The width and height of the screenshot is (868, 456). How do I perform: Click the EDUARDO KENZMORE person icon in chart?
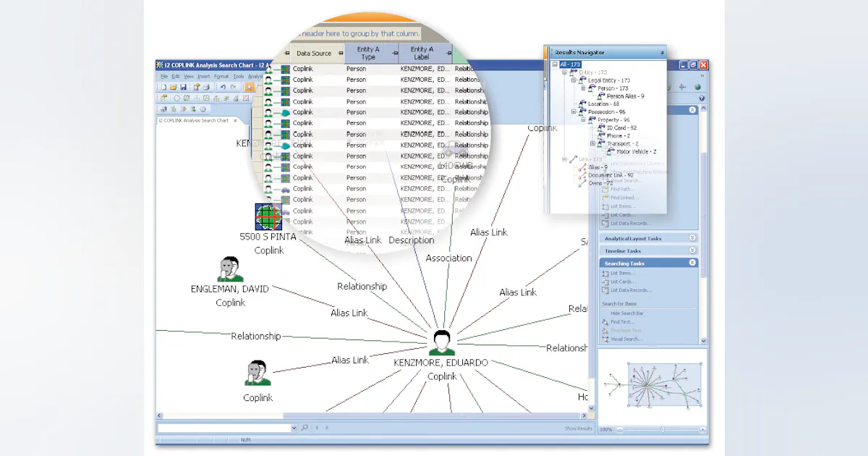[x=442, y=342]
